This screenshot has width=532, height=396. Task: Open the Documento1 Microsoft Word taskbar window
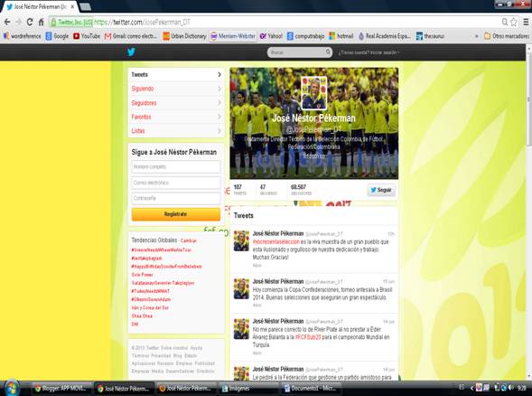coord(312,388)
